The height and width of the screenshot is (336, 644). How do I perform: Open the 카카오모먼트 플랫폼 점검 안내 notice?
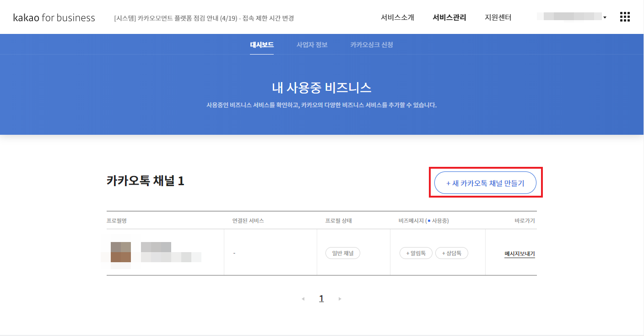click(204, 18)
